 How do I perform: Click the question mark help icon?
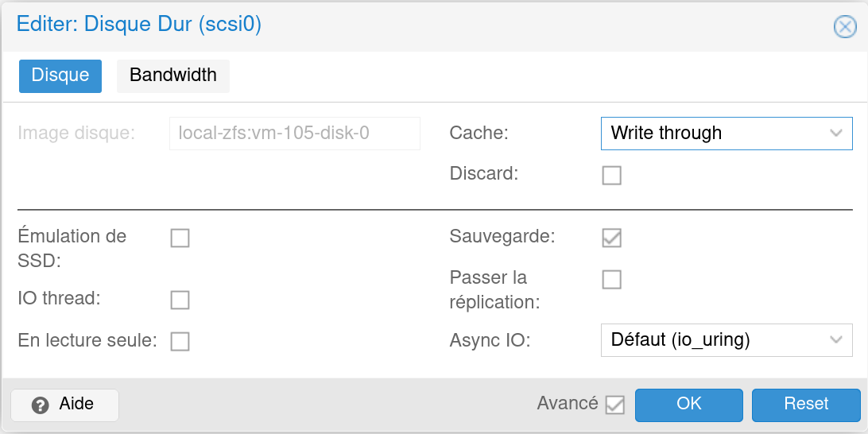pyautogui.click(x=40, y=405)
